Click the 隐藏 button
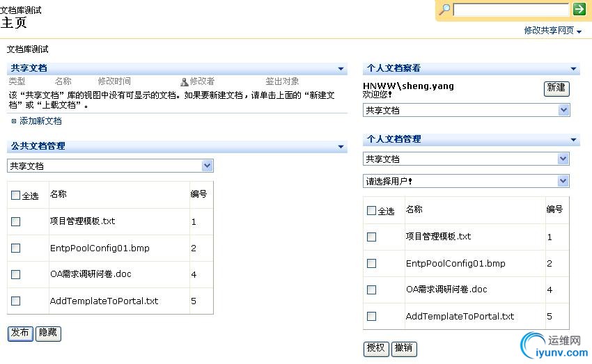The height and width of the screenshot is (364, 592). [48, 333]
